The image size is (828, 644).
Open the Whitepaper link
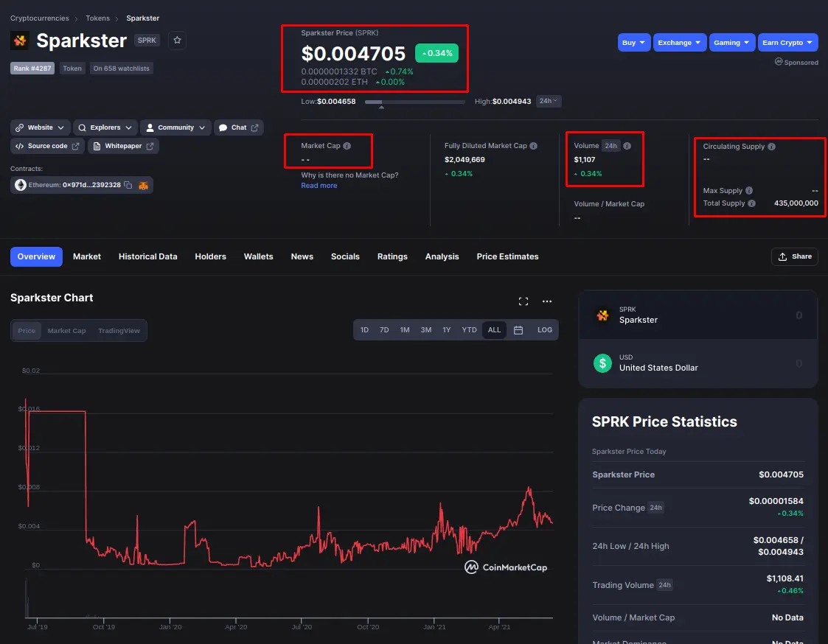pyautogui.click(x=124, y=146)
